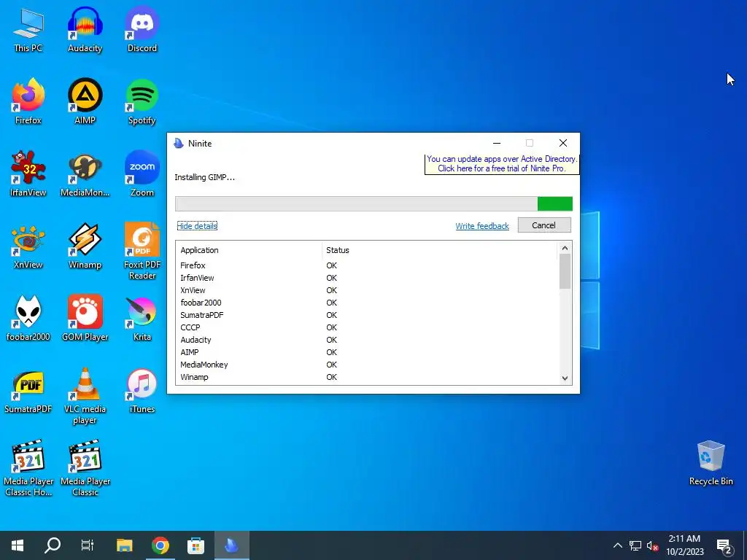Select the Audacity row in the list
The image size is (747, 560).
coord(367,340)
